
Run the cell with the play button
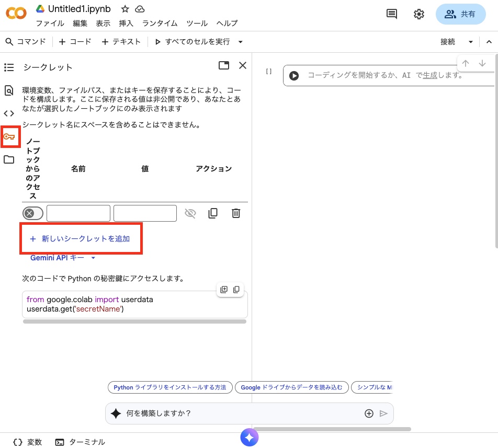(x=294, y=76)
